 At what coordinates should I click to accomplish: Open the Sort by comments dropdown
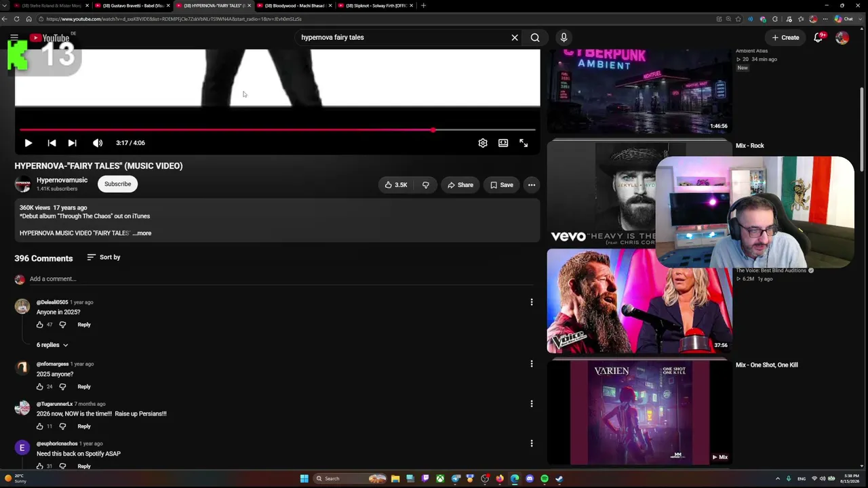pos(104,258)
